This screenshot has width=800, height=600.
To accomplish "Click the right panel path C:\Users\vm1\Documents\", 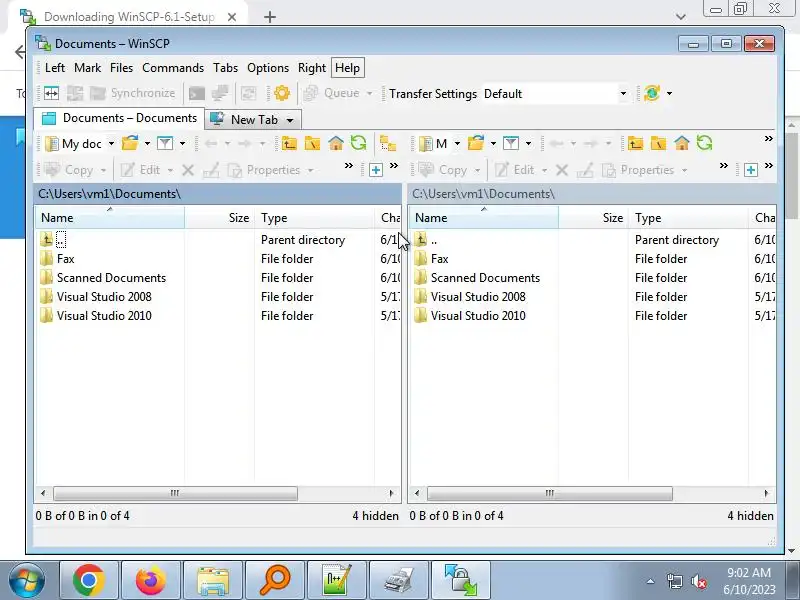I will pyautogui.click(x=483, y=194).
